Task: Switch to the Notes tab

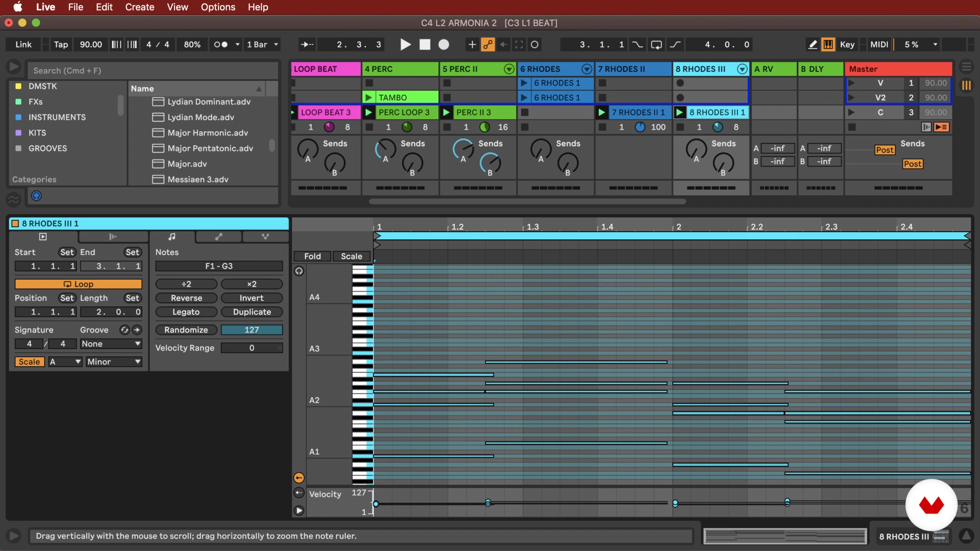Action: click(x=172, y=236)
